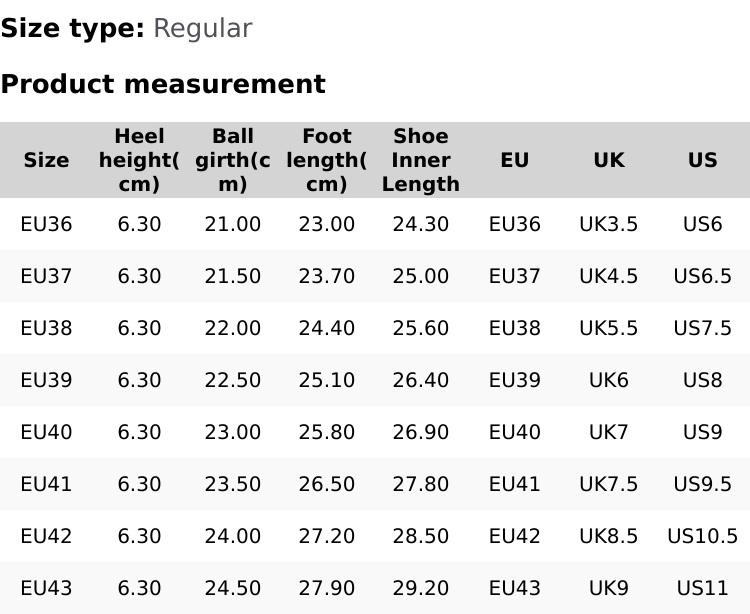The image size is (750, 614).
Task: Click the 23.50 ball girth value
Action: pyautogui.click(x=232, y=484)
